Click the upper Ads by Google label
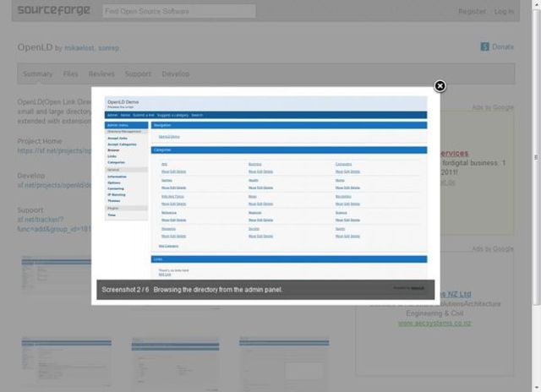Screen dimensions: 541x392 tap(493, 107)
